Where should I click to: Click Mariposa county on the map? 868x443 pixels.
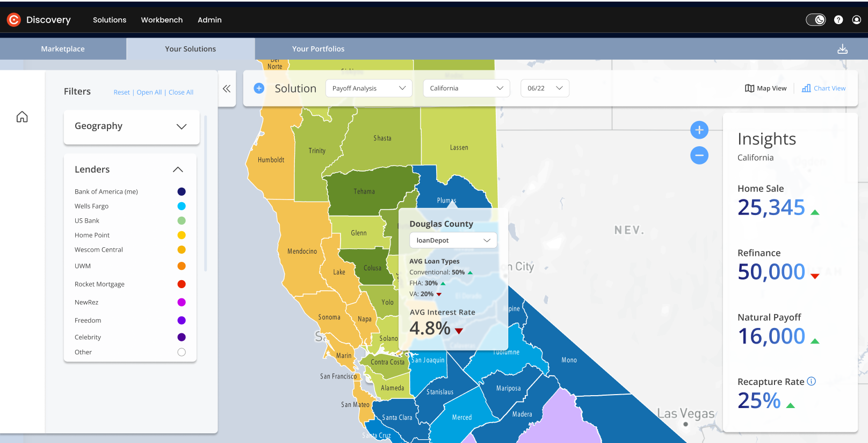508,388
